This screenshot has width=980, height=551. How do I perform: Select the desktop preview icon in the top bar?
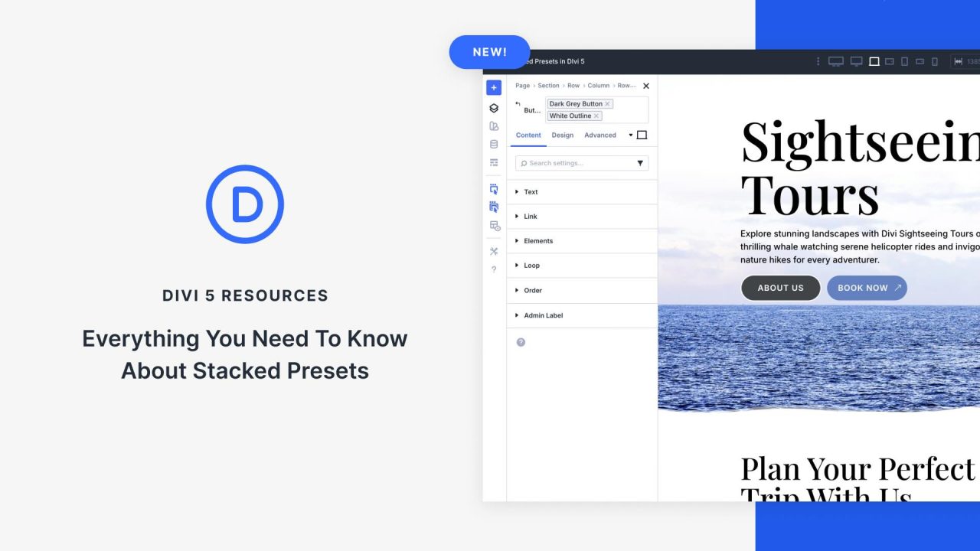pos(836,61)
